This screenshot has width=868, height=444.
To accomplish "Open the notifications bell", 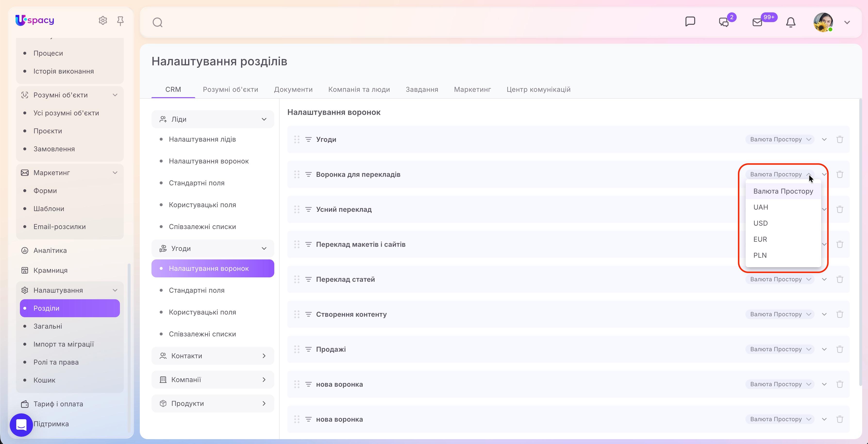I will tap(791, 22).
